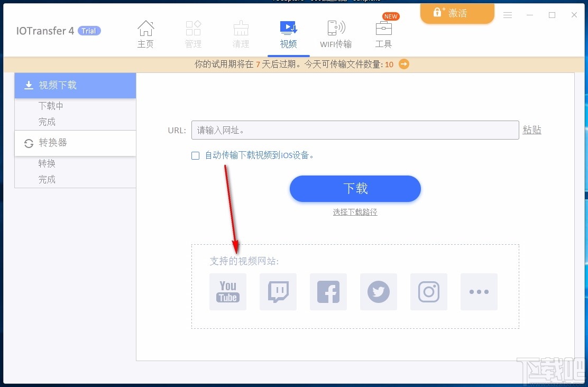
Task: Open the 工具 (Tools) section with NEW badge
Action: (383, 33)
